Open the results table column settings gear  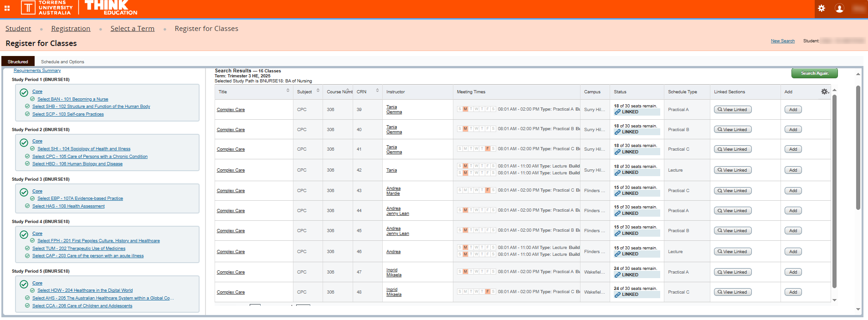tap(824, 92)
